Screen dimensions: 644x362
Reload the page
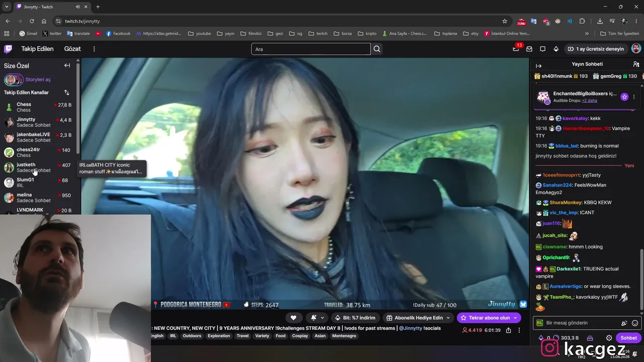(x=32, y=21)
